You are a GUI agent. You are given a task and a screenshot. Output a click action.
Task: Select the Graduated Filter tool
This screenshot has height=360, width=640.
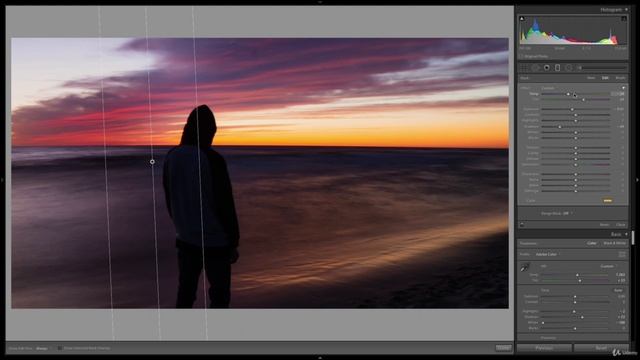click(x=557, y=68)
